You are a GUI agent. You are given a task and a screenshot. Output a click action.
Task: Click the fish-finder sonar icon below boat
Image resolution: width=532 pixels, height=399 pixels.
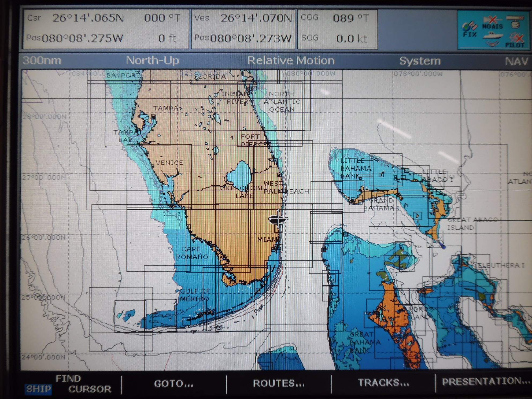492,44
